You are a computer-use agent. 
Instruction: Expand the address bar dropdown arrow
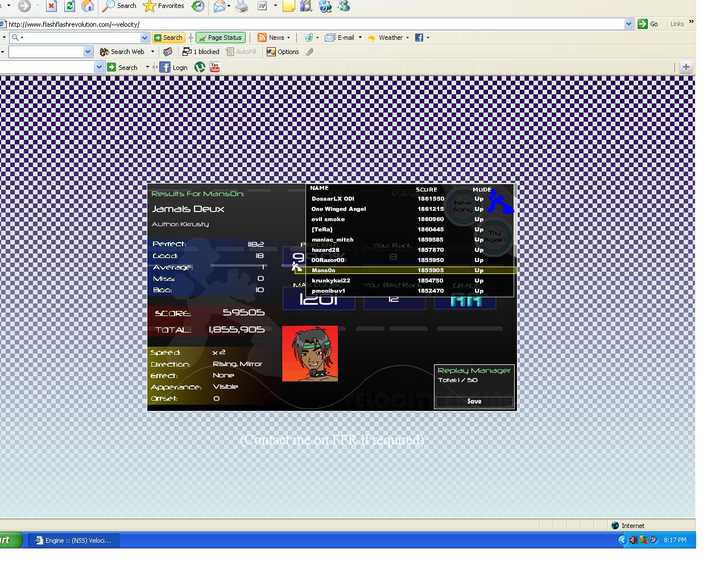628,24
